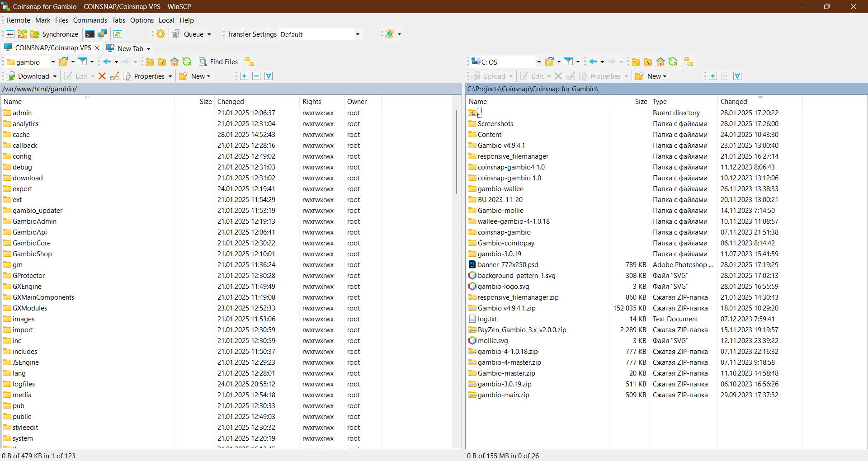Viewport: 868px width, 461px height.
Task: Toggle remote directory tree icon
Action: 250,62
